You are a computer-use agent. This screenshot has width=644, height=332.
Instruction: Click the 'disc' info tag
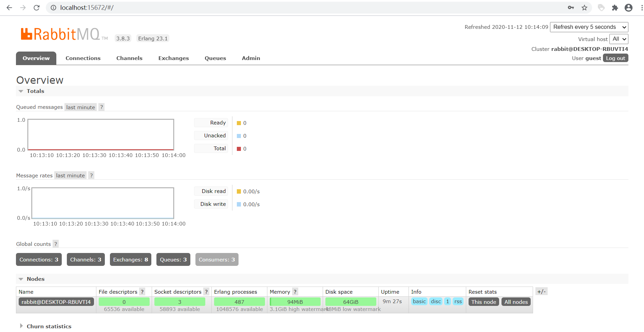(436, 301)
